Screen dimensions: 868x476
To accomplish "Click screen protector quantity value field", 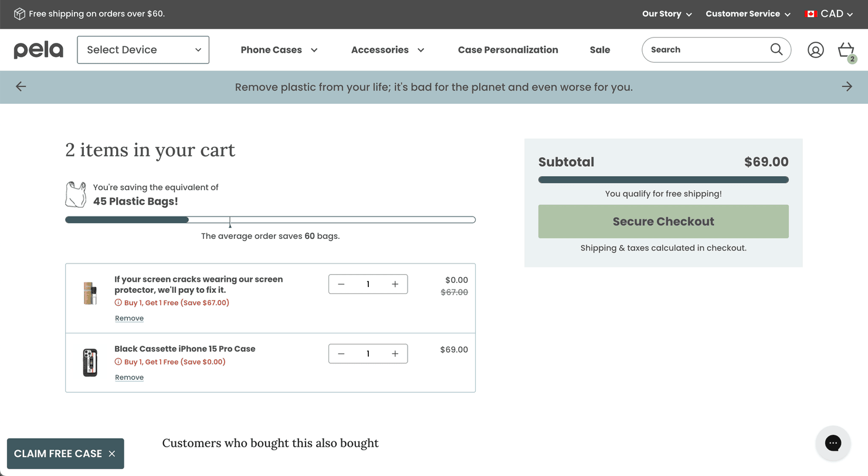I will point(368,284).
